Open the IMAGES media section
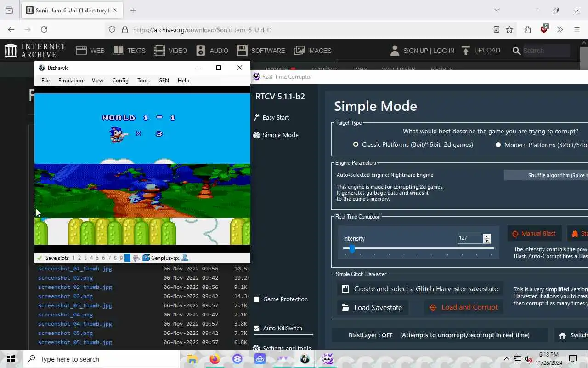Viewport: 588px width, 368px height. coord(312,51)
